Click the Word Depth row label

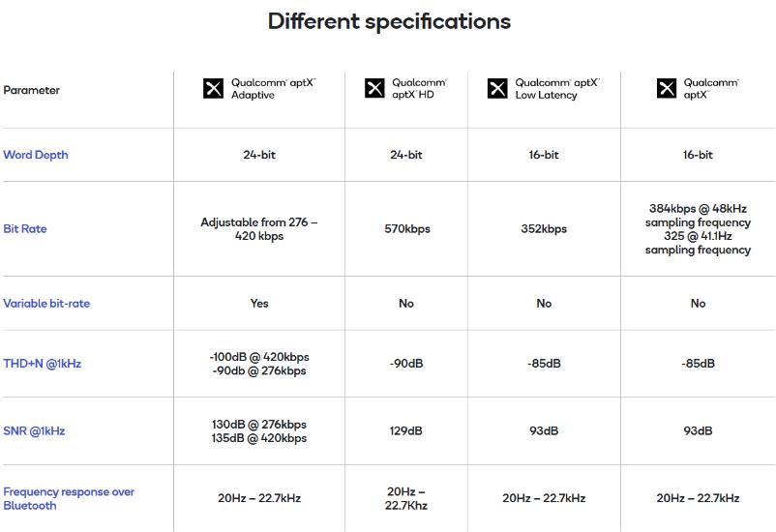click(x=36, y=155)
